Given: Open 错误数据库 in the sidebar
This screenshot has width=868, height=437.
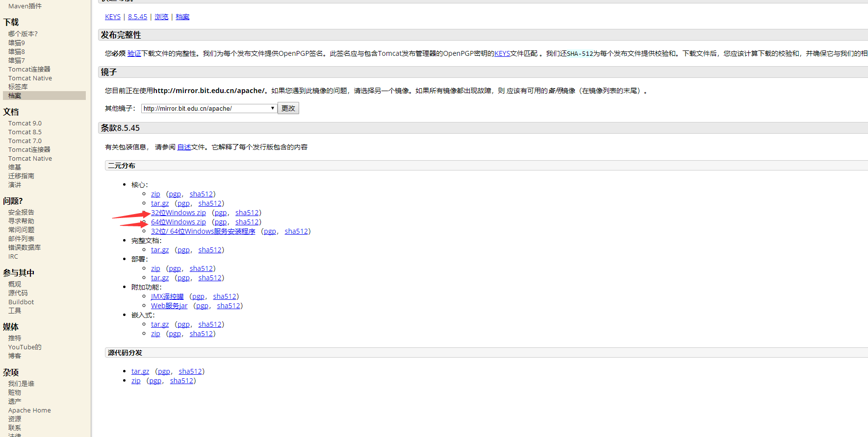Looking at the screenshot, I should tap(25, 247).
